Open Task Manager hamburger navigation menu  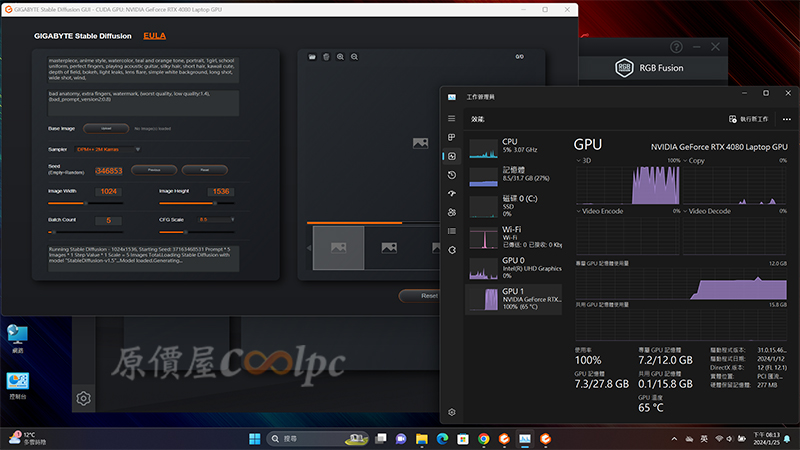(x=452, y=118)
